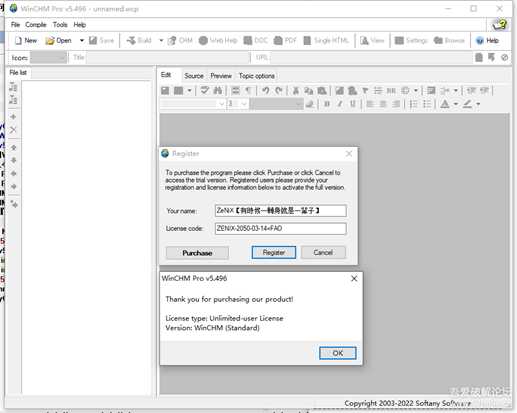Switch to the Source tab
This screenshot has width=517, height=413.
pyautogui.click(x=194, y=76)
